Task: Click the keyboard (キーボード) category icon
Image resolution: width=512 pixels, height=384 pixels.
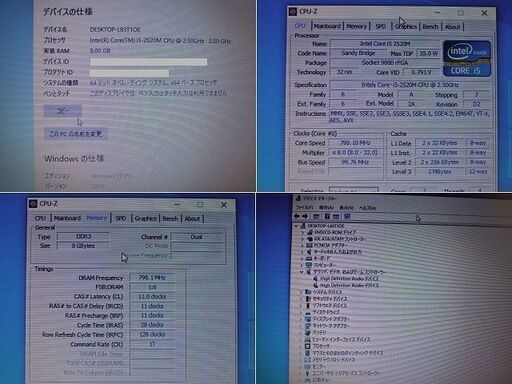Action: [x=309, y=258]
